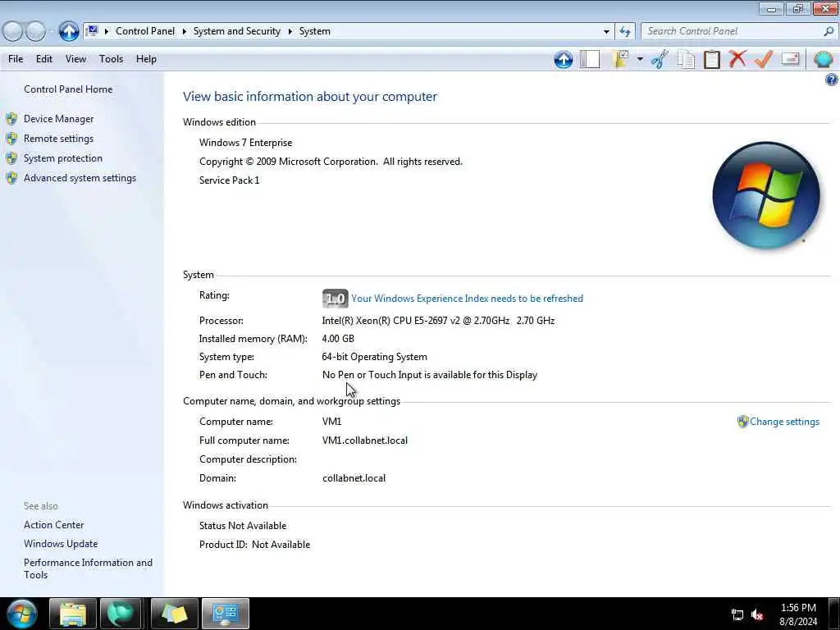This screenshot has width=840, height=630.
Task: Click Change settings link
Action: (x=784, y=422)
